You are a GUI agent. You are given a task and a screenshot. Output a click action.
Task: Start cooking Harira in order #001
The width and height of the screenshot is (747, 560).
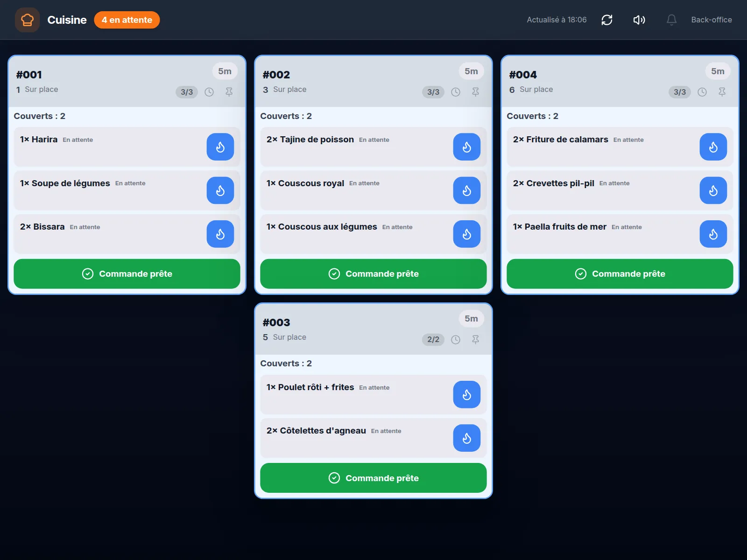pos(220,147)
